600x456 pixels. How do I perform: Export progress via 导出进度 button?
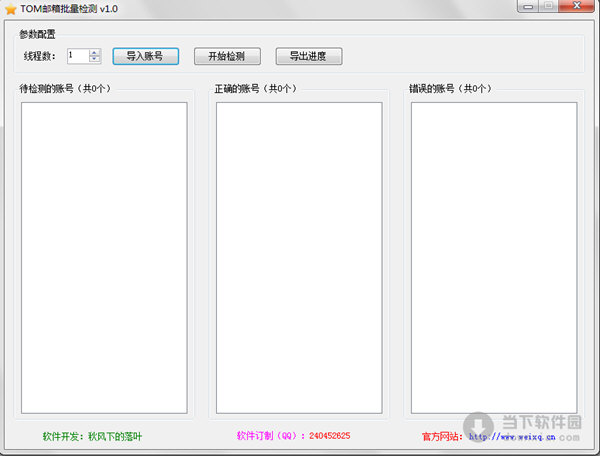(x=309, y=56)
